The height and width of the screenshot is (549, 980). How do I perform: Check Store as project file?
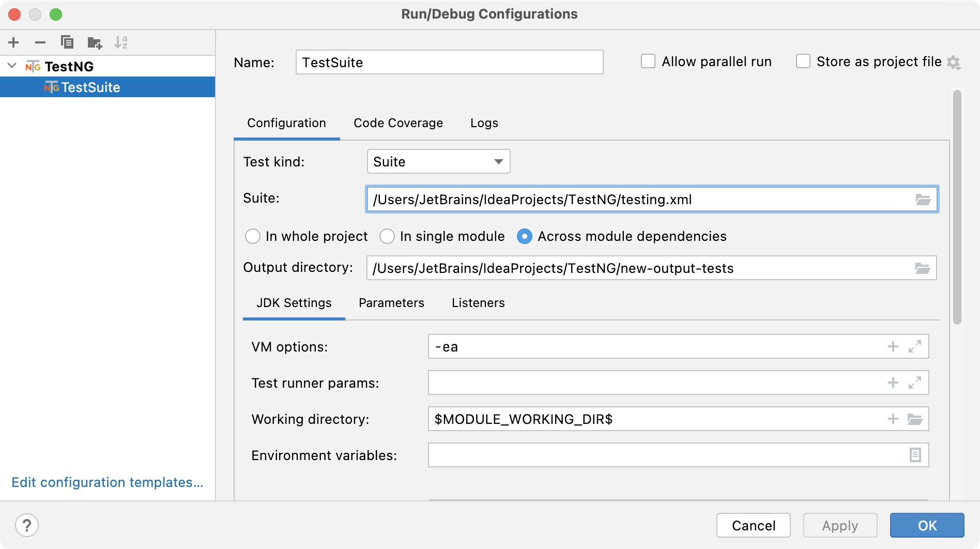click(803, 61)
